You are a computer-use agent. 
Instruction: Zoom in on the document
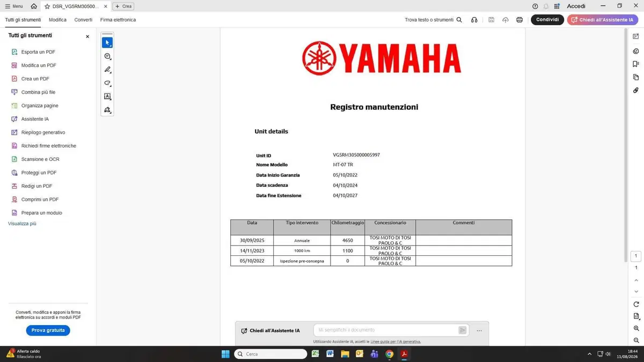[x=636, y=328]
